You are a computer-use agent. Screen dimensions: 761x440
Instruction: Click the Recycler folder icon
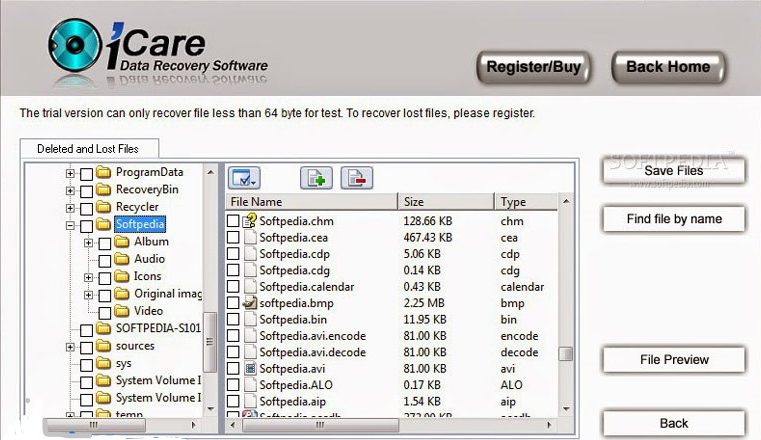pyautogui.click(x=103, y=207)
